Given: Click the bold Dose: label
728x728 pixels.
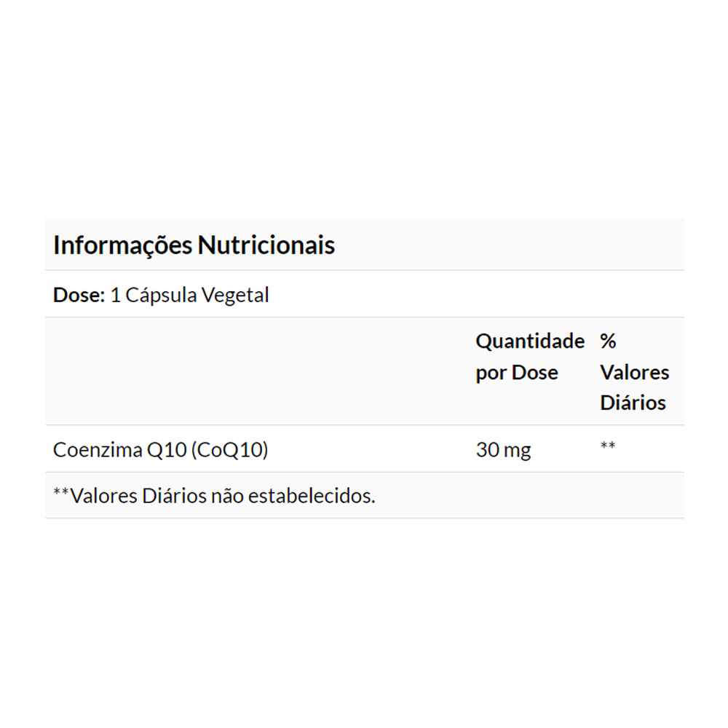Looking at the screenshot, I should 79,295.
